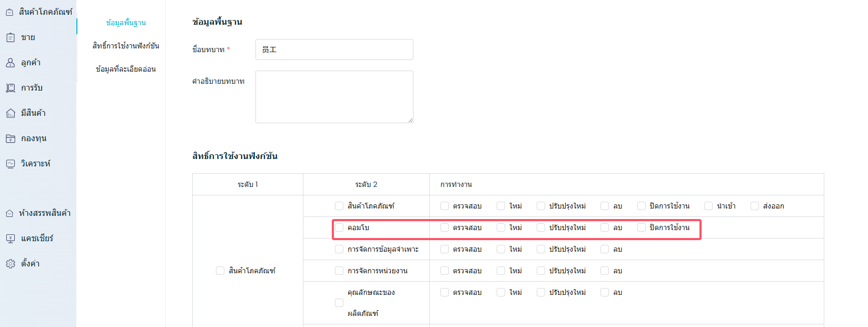The height and width of the screenshot is (327, 868).
Task: Click the ชื่อบทบาท input field
Action: click(x=334, y=49)
